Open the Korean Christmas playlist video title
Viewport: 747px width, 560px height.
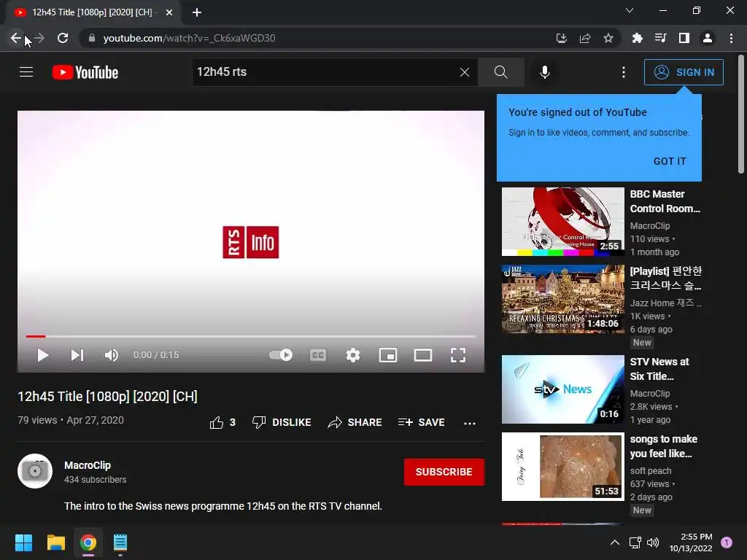click(665, 278)
